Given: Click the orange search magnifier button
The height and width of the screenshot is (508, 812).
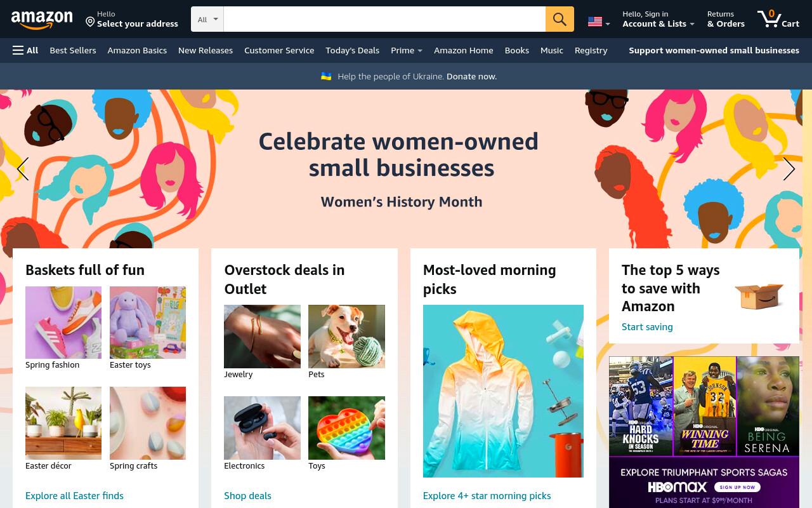Looking at the screenshot, I should (x=560, y=19).
